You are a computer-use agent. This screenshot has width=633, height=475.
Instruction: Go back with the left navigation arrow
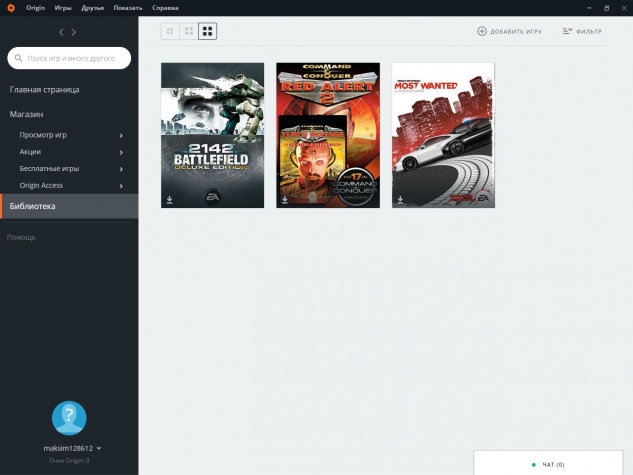61,32
